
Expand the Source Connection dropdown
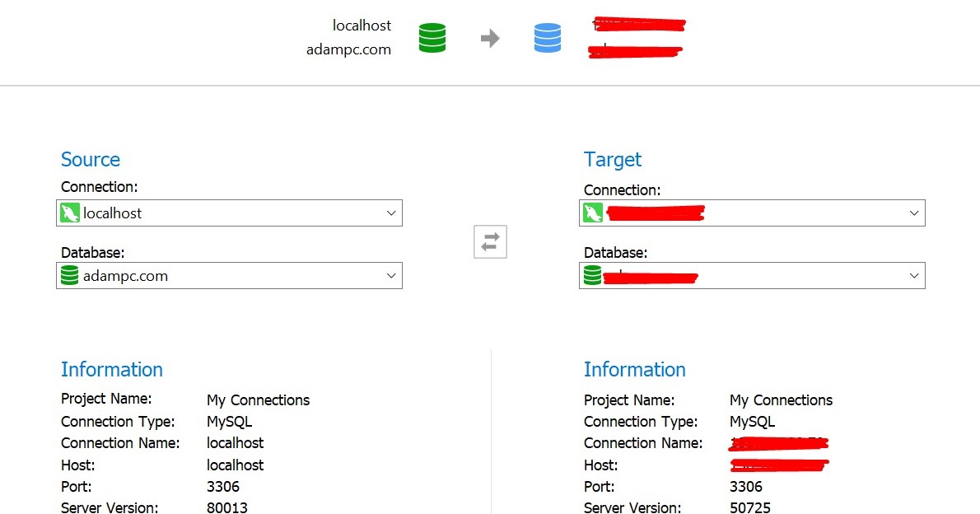pyautogui.click(x=392, y=213)
